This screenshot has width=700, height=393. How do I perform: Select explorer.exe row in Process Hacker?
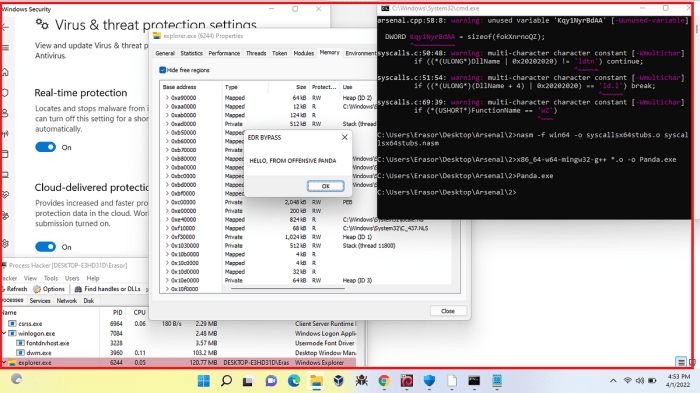point(179,363)
